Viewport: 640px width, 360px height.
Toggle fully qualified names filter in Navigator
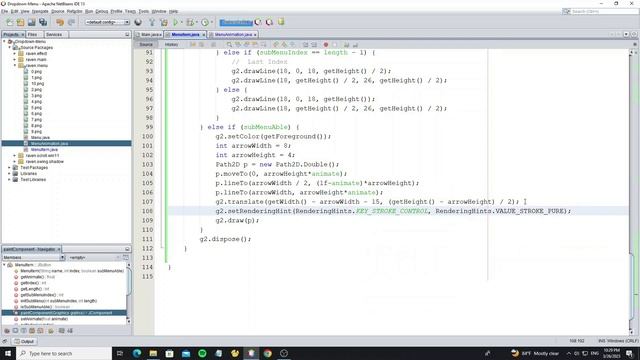51,331
